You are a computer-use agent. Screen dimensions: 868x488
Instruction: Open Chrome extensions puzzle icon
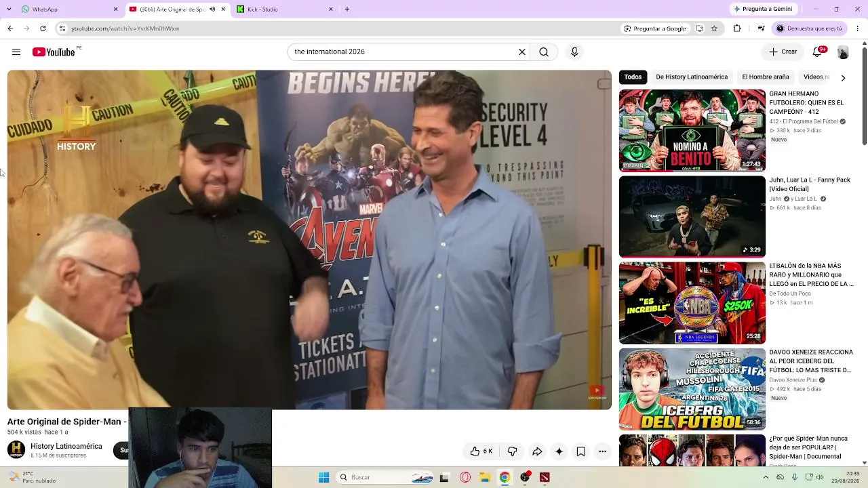(737, 28)
